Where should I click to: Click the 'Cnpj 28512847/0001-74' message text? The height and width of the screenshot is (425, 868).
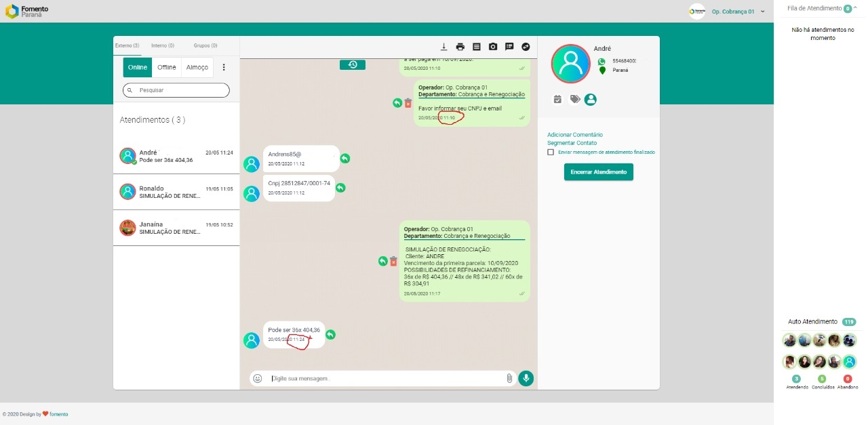click(x=299, y=184)
